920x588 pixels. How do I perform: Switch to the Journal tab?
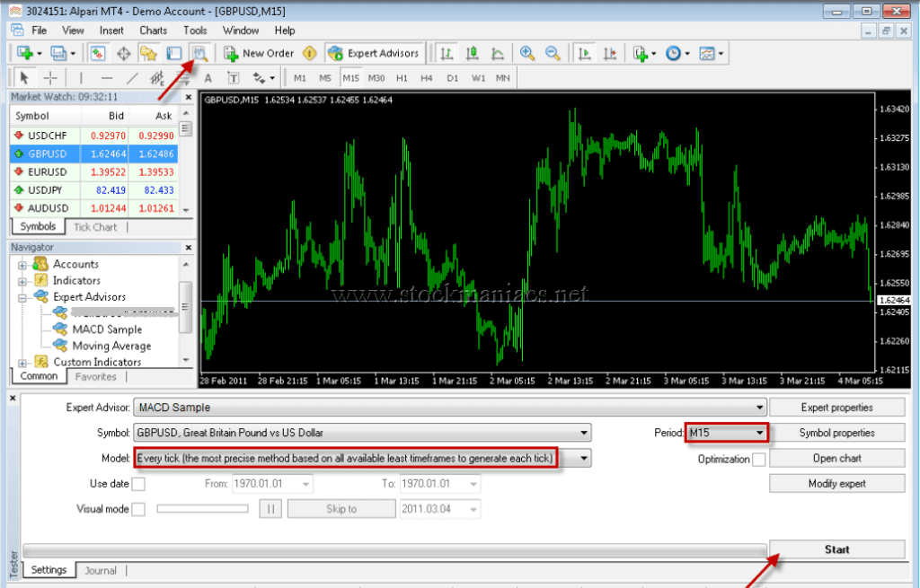pyautogui.click(x=101, y=570)
